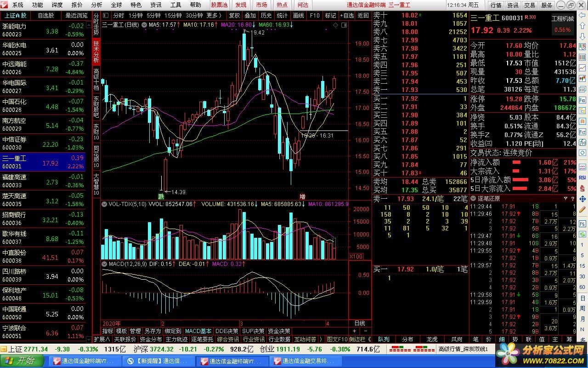The width and height of the screenshot is (588, 368).
Task: Expand the VOL-TDX indicator dropdown
Action: 104,204
